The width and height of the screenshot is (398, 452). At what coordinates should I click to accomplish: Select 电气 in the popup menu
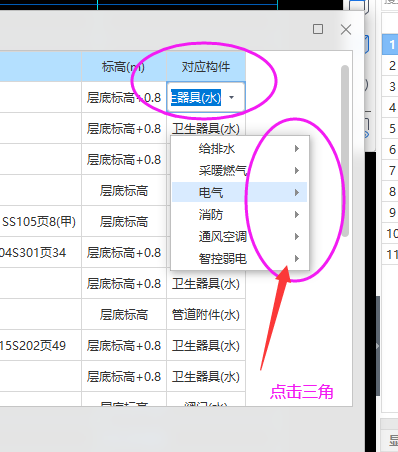[239, 192]
